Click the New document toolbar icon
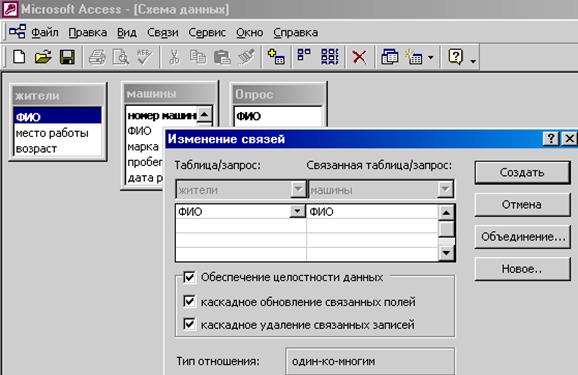The image size is (578, 375). [19, 57]
